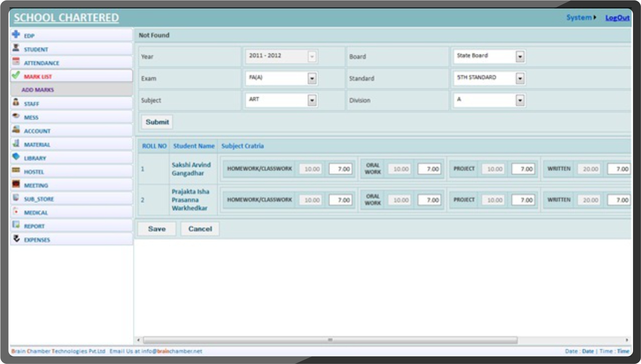641x364 pixels.
Task: Click the Sub_Store icon in sidebar
Action: coord(16,198)
